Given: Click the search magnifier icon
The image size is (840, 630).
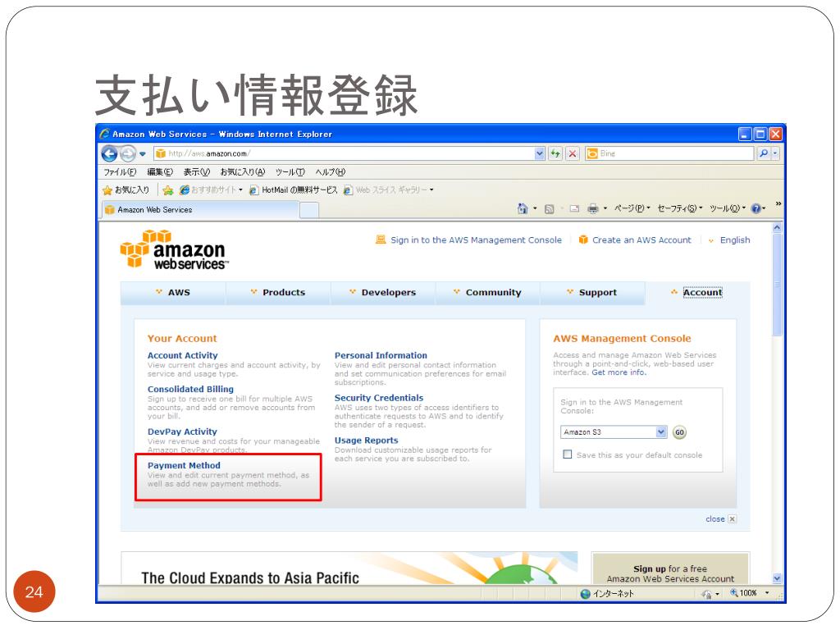Looking at the screenshot, I should [x=764, y=153].
